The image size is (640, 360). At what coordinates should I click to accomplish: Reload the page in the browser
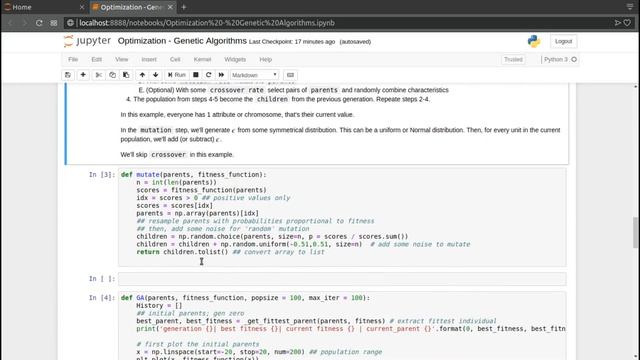coord(39,23)
